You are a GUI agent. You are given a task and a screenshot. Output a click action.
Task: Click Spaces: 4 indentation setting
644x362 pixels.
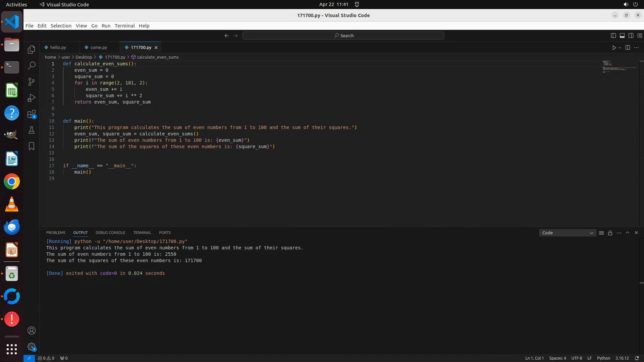coord(557,358)
